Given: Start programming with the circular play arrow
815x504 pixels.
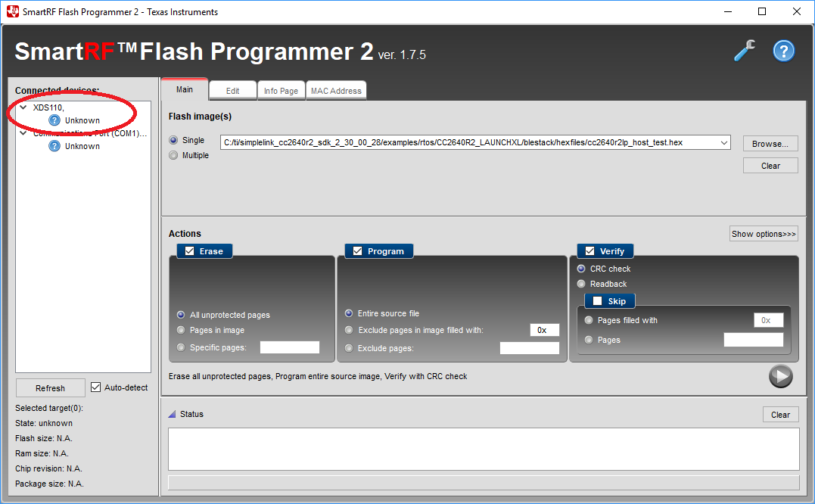Looking at the screenshot, I should pos(780,376).
